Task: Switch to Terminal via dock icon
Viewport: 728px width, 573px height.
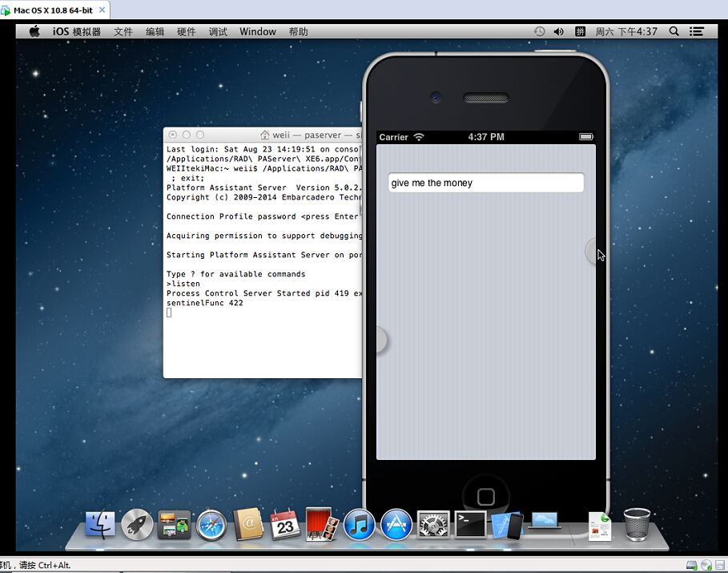Action: (470, 525)
